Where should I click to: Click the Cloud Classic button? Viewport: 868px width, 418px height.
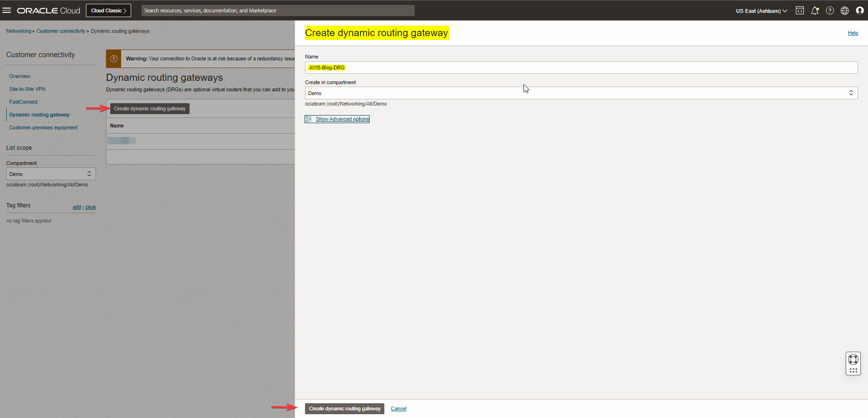click(x=108, y=10)
